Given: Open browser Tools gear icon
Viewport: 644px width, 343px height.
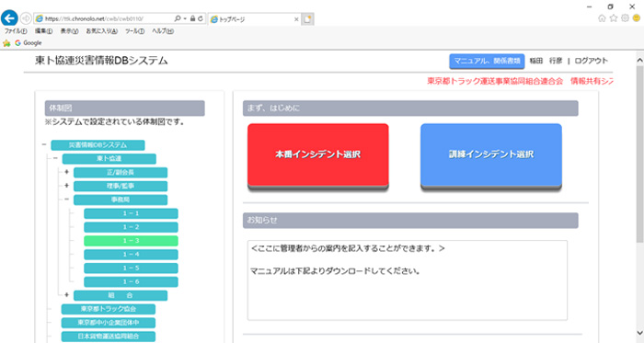Looking at the screenshot, I should tap(625, 18).
